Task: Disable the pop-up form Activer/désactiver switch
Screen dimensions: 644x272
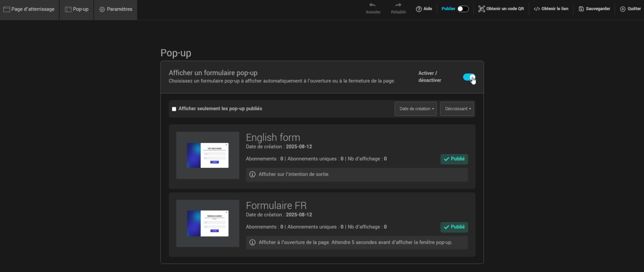Action: click(469, 77)
